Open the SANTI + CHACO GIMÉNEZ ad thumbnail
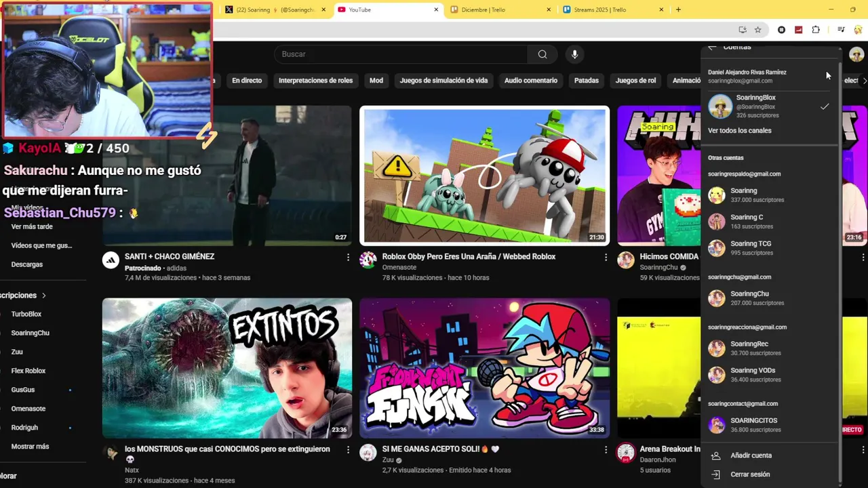 [227, 176]
